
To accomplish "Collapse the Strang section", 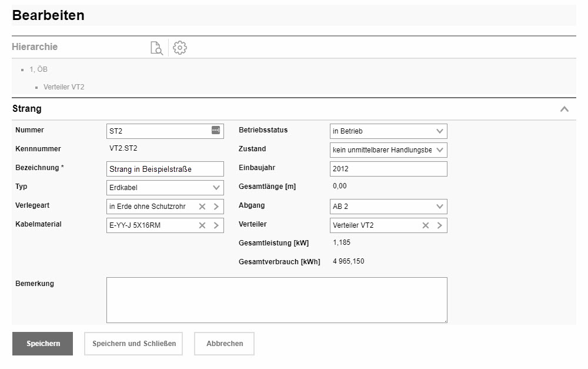I will point(564,109).
